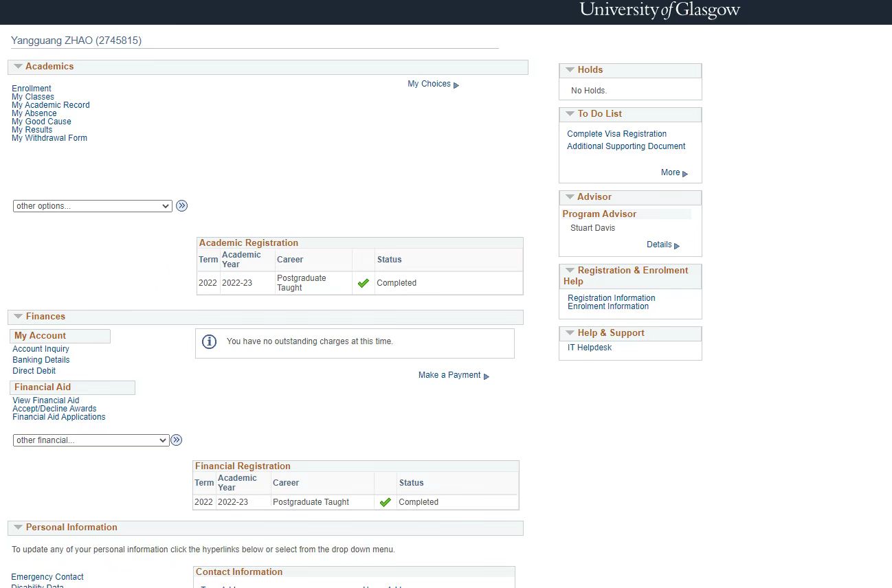Image resolution: width=892 pixels, height=588 pixels.
Task: Collapse the Personal Information section
Action: (x=18, y=528)
